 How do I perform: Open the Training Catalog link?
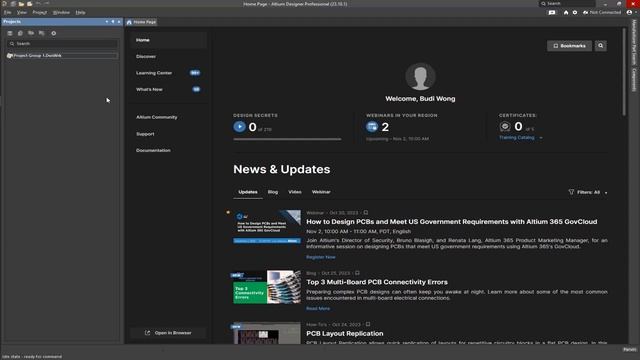[517, 138]
